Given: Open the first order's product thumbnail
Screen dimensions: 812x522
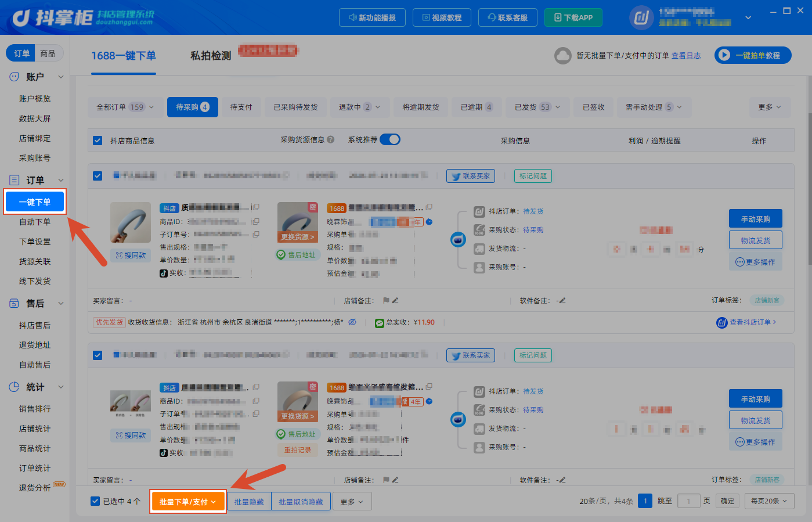Looking at the screenshot, I should (x=131, y=222).
